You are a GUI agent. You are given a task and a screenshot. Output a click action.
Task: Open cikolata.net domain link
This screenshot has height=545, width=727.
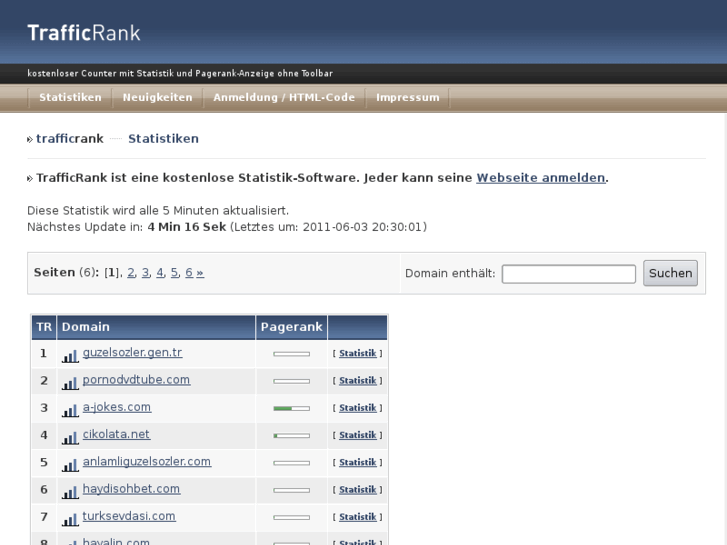[x=116, y=435]
